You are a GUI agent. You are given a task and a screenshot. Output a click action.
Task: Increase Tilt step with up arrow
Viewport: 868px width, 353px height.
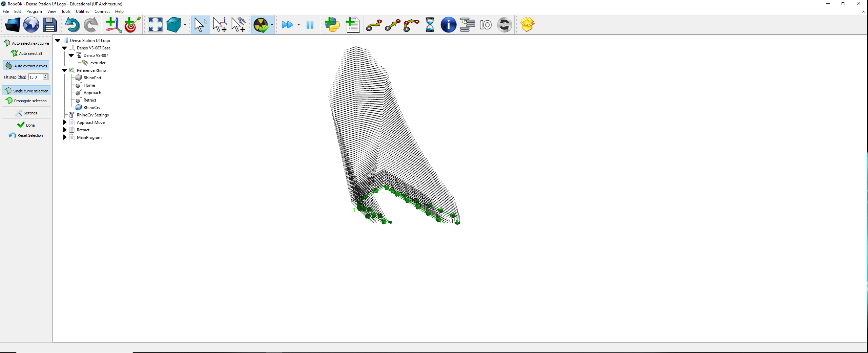[x=45, y=75]
